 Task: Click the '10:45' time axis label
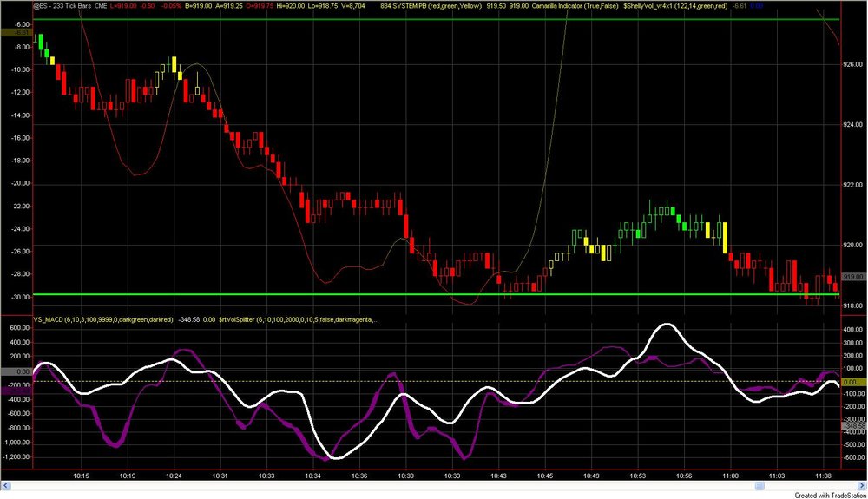(545, 476)
